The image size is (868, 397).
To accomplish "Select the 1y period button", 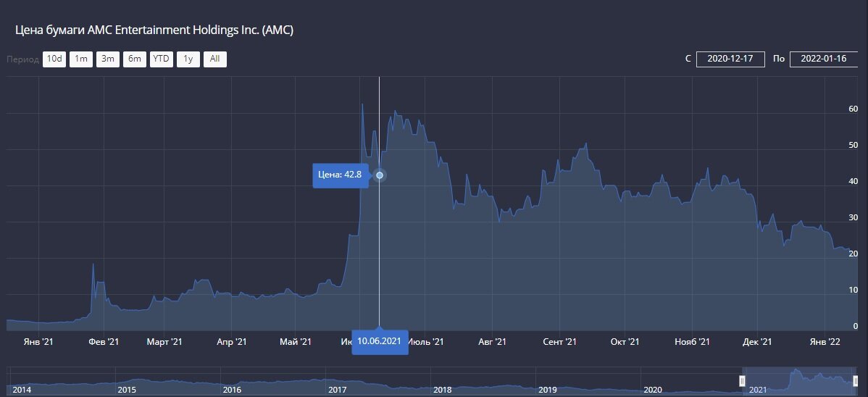I will [188, 59].
